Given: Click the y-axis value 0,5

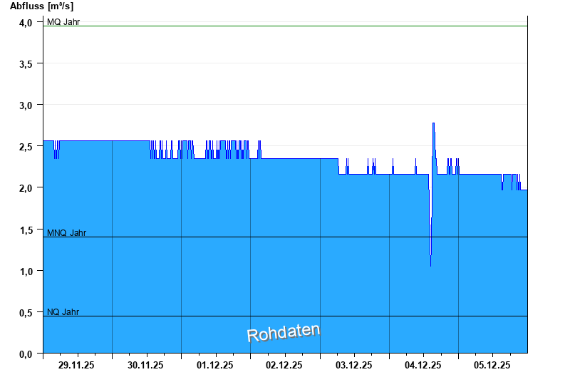Looking at the screenshot, I should (x=26, y=313).
